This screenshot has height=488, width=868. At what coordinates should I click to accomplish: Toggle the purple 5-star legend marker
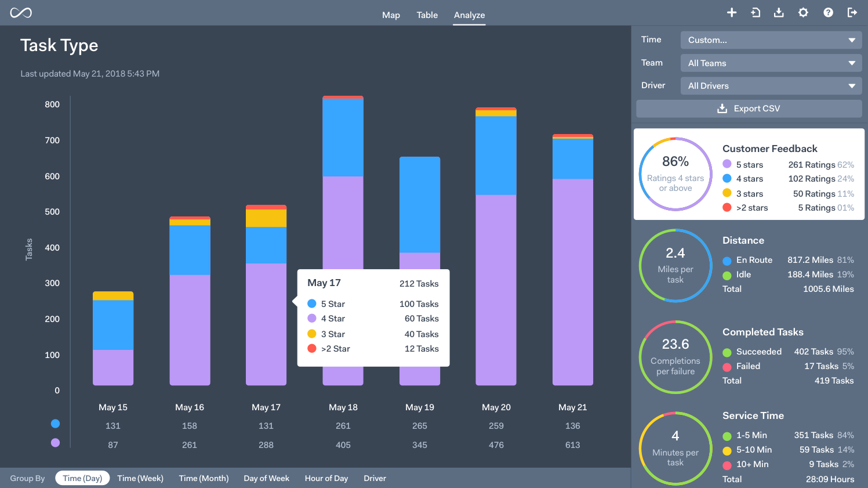pos(55,443)
